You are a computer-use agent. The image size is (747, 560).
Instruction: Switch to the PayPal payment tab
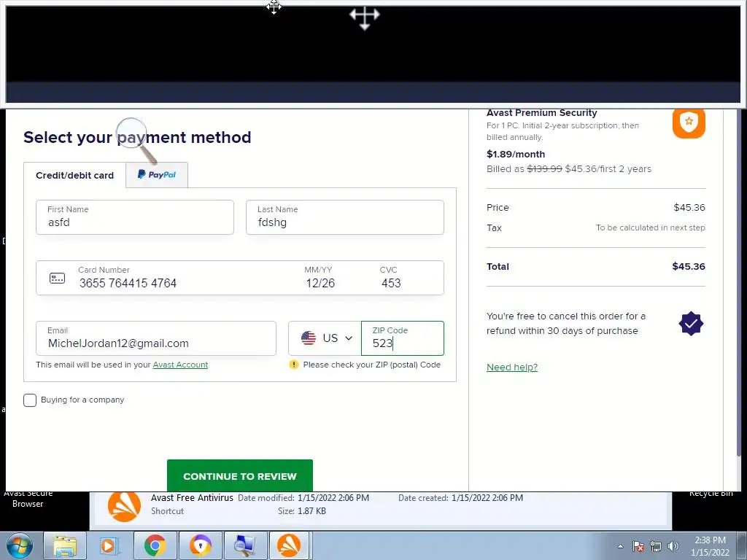click(157, 175)
